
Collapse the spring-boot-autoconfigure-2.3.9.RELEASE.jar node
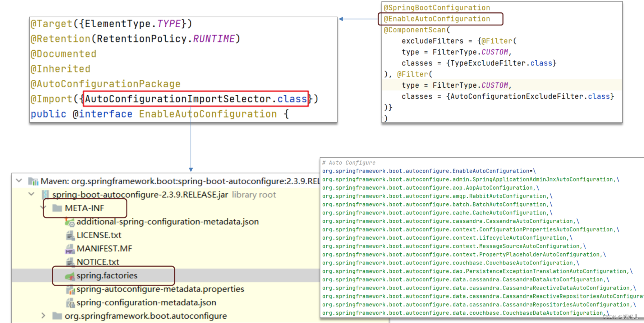(x=32, y=194)
